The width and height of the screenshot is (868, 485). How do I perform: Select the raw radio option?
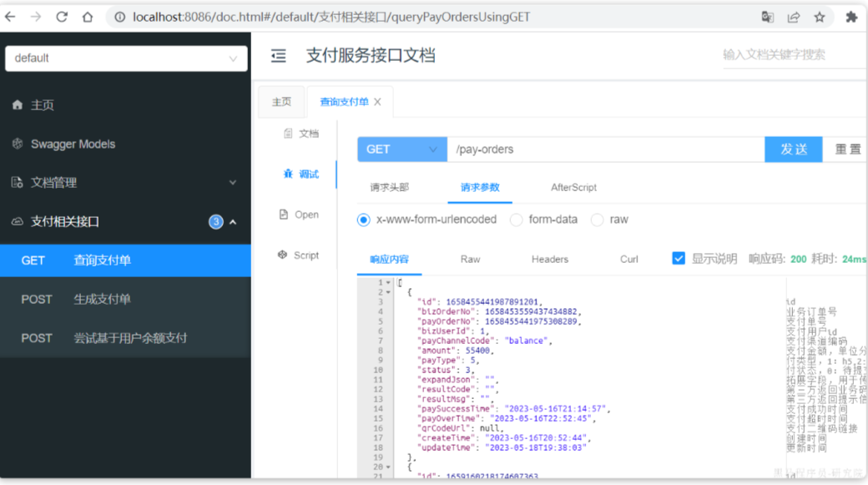(597, 220)
